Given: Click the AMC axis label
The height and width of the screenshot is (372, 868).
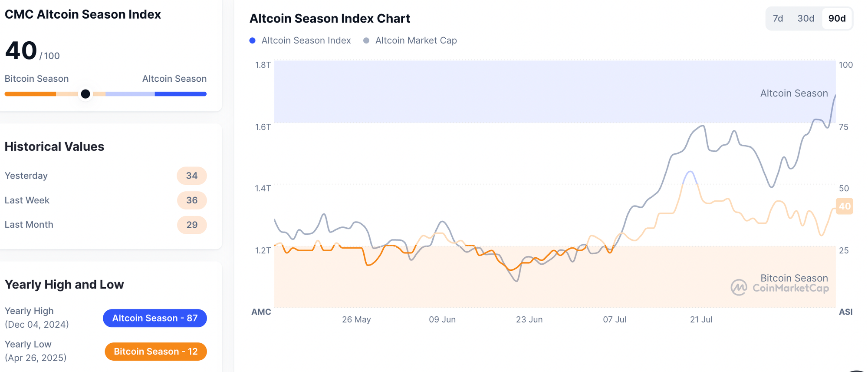Looking at the screenshot, I should tap(261, 312).
